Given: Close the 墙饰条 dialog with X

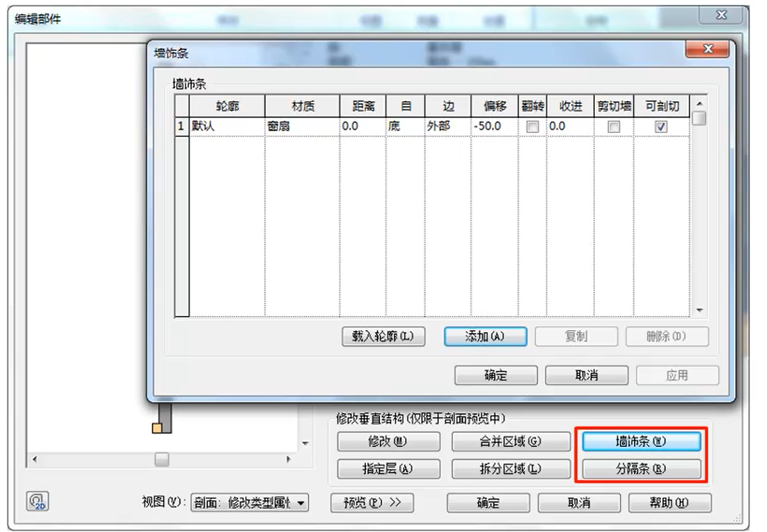Looking at the screenshot, I should [x=707, y=50].
